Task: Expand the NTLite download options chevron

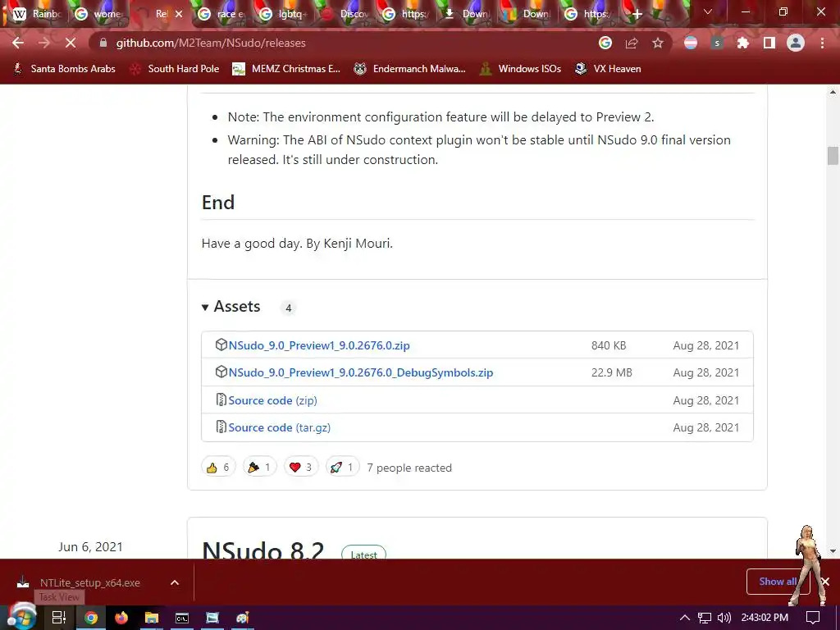Action: point(175,582)
